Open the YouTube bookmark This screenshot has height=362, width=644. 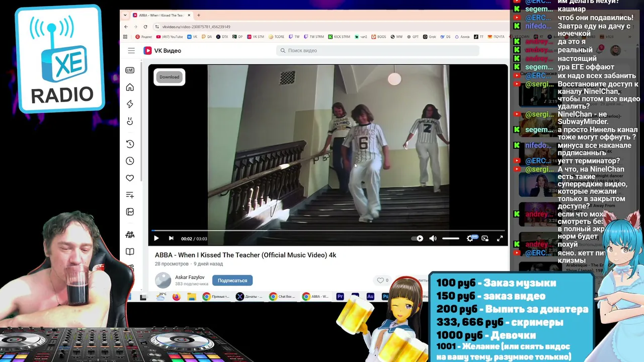[x=170, y=37]
